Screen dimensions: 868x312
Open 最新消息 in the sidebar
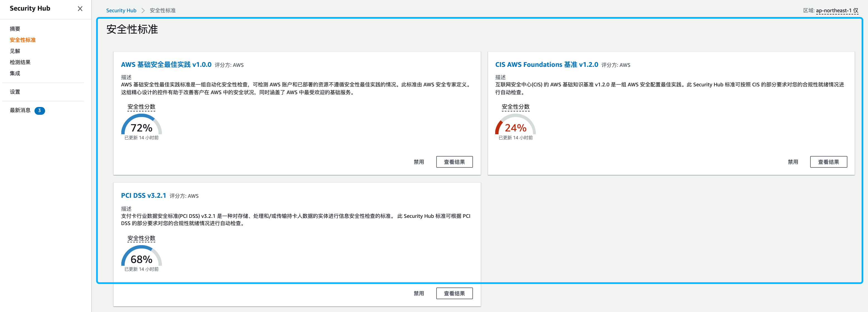coord(20,110)
